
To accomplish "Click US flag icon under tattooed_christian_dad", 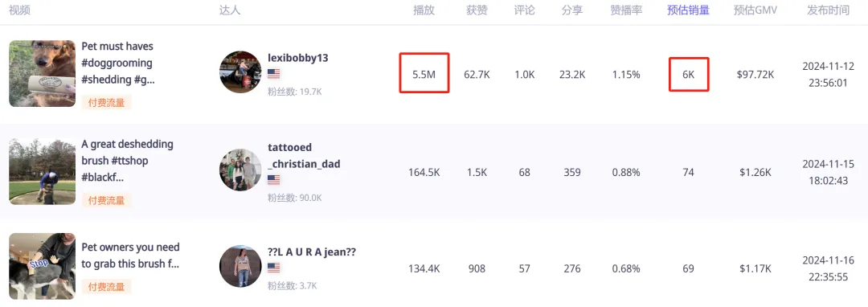I will coord(273,180).
